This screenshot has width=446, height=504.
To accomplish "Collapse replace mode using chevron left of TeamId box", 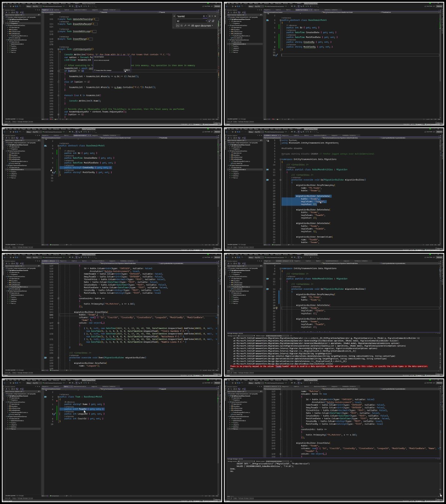I will [x=174, y=16].
